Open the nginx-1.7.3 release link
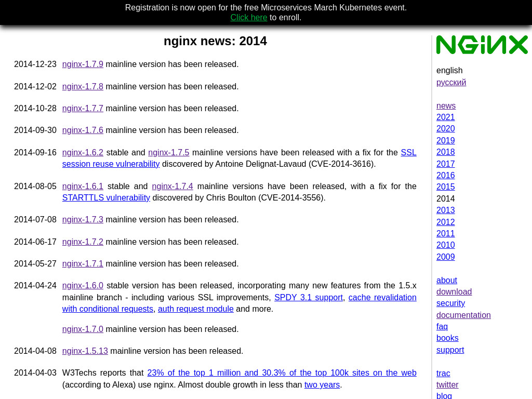532x399 pixels. tap(83, 220)
